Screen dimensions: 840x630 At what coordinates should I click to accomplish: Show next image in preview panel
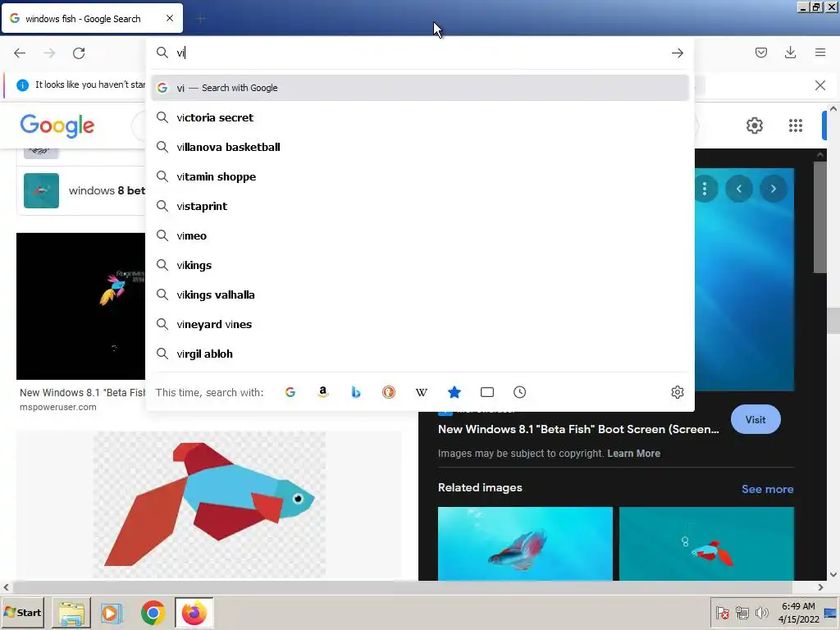(x=773, y=189)
